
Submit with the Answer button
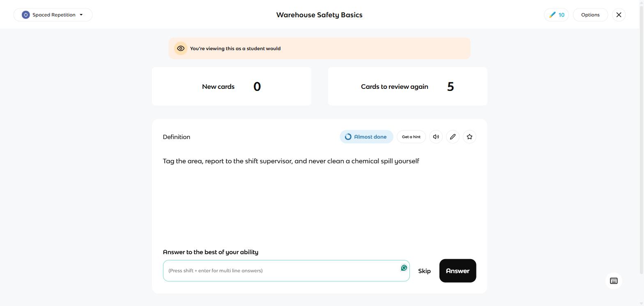[x=458, y=271]
